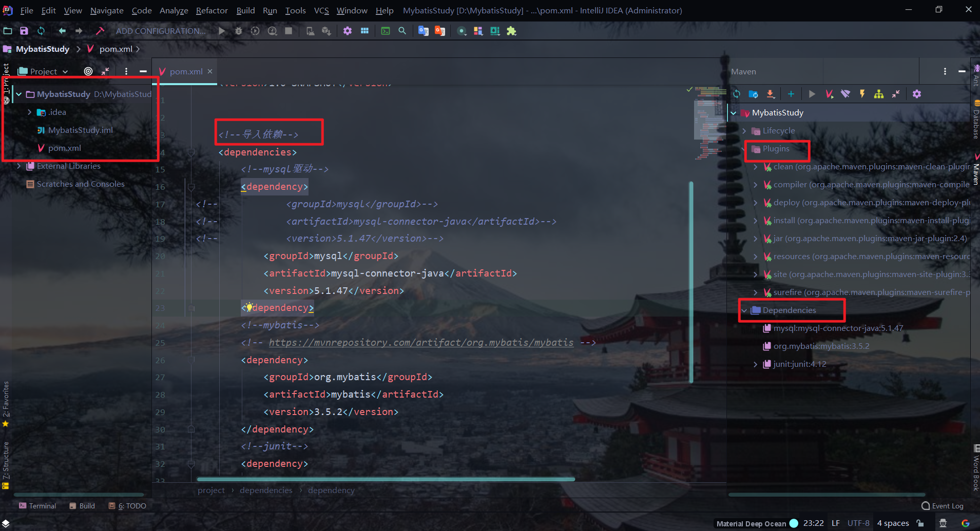Toggle Maven Offline Mode
The height and width of the screenshot is (531, 980).
pos(846,94)
